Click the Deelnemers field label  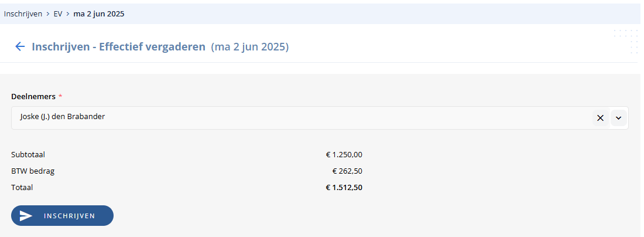33,97
